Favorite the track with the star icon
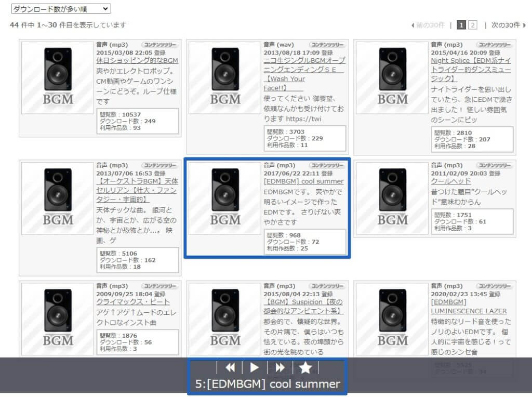532x397 pixels. 305,368
